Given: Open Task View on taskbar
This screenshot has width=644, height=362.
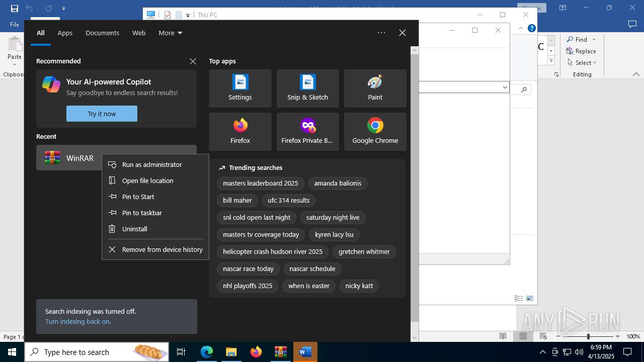Looking at the screenshot, I should [181, 352].
